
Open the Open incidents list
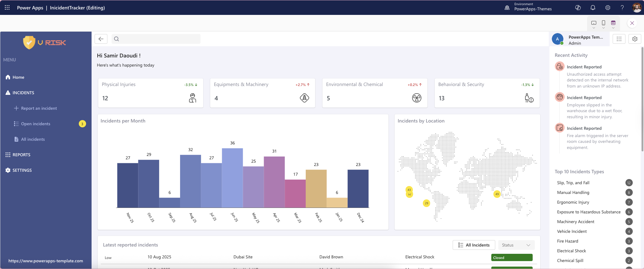click(36, 124)
